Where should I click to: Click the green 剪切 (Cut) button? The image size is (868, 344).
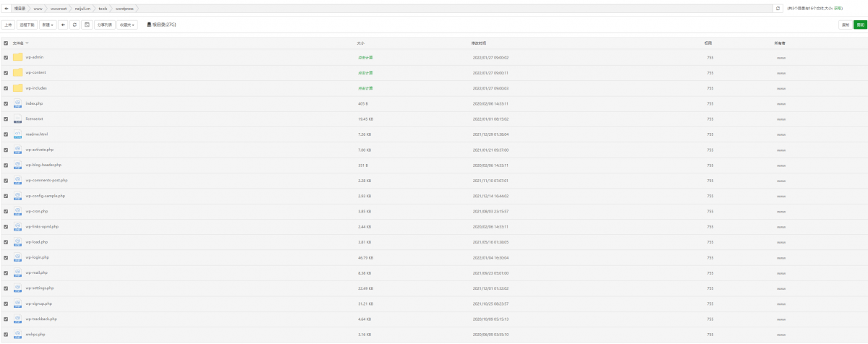coord(859,25)
